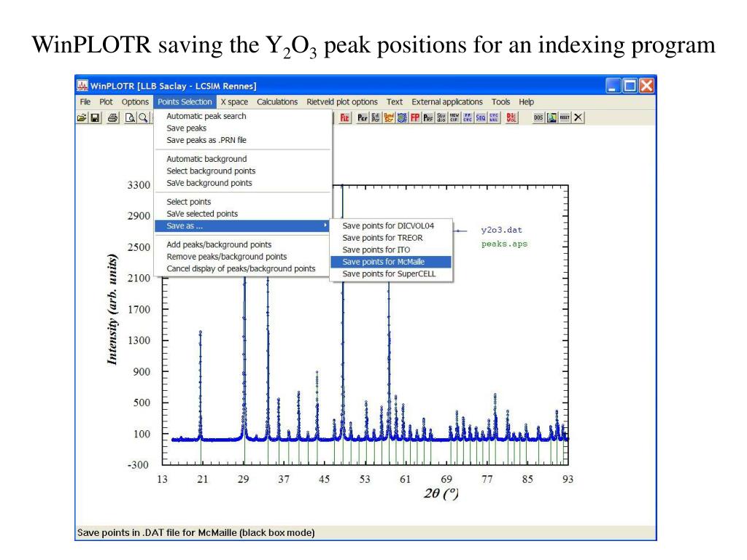The height and width of the screenshot is (560, 747).
Task: Click the Pcr toolbar icon
Action: (x=363, y=117)
